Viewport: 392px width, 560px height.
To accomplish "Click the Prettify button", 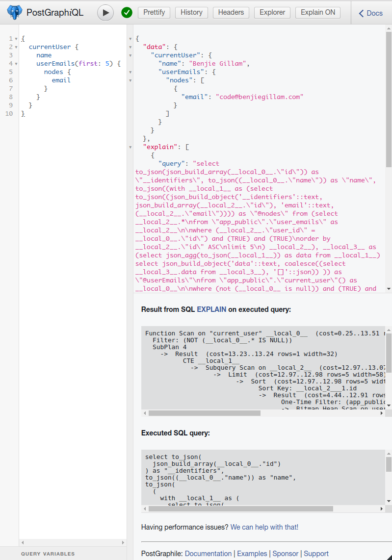I will tap(154, 12).
